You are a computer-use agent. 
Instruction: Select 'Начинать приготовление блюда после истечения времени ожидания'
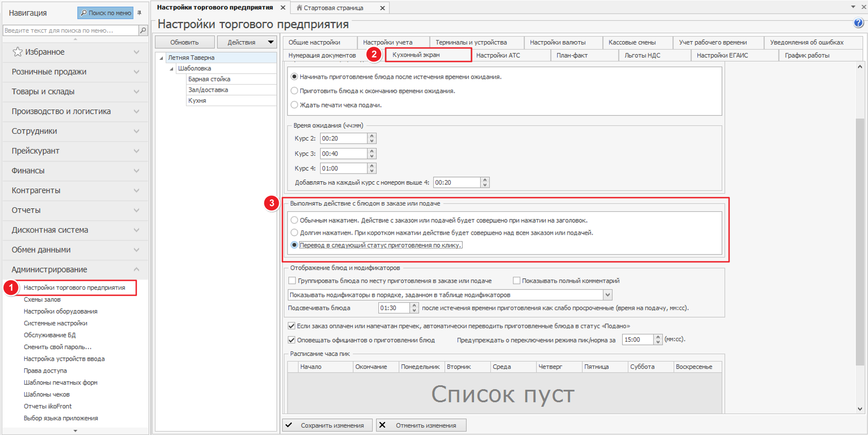(x=294, y=77)
